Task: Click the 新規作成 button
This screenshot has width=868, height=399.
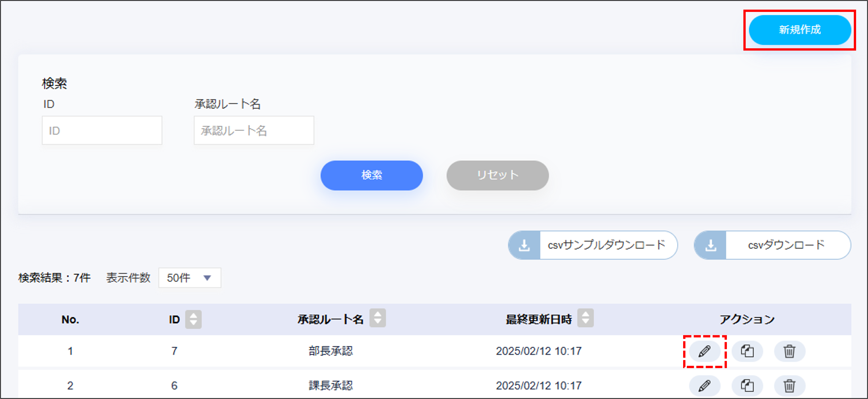Action: coord(800,30)
